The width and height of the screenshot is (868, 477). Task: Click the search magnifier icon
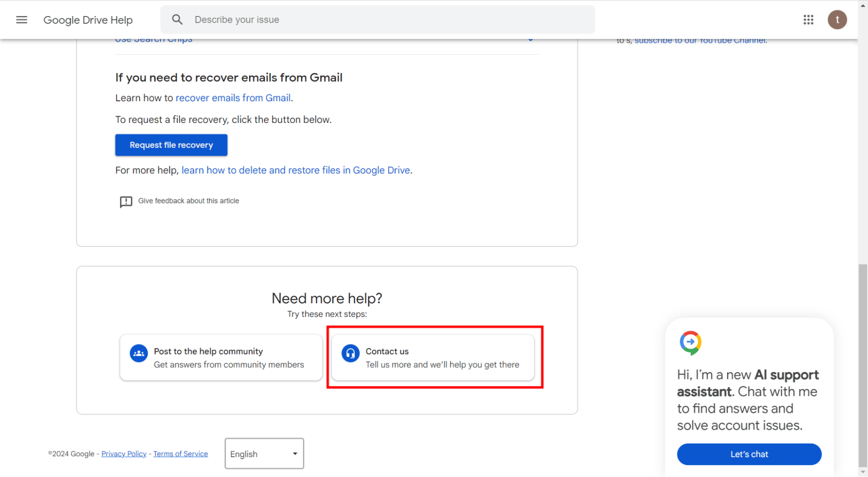[177, 20]
